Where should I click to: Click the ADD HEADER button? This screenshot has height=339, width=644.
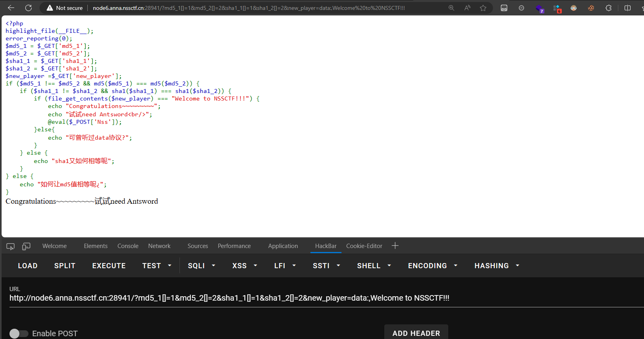point(416,333)
